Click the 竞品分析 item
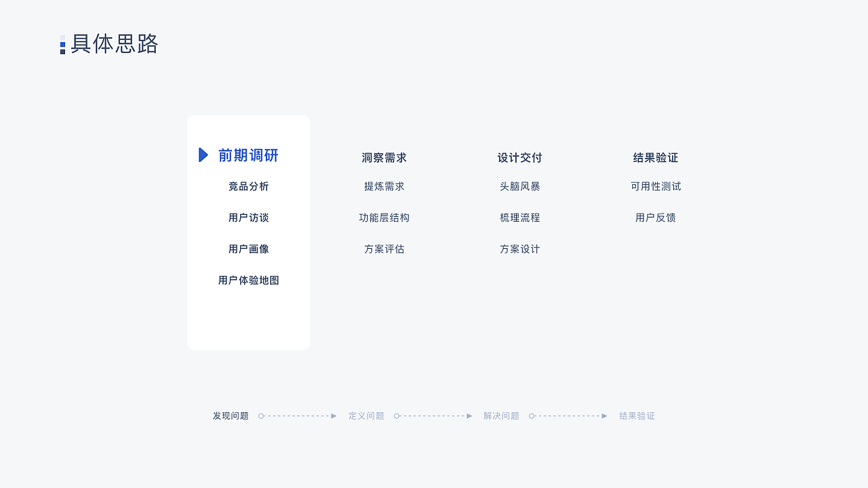The width and height of the screenshot is (868, 488). click(x=248, y=186)
